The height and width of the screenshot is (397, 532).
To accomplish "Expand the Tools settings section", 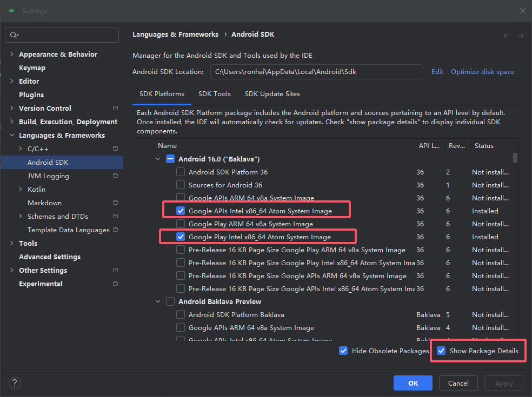I will tap(12, 244).
